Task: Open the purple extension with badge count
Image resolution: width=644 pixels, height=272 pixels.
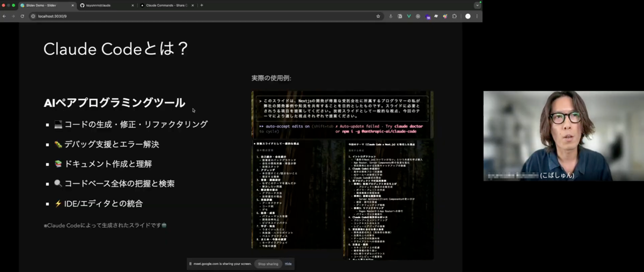Action: pyautogui.click(x=428, y=17)
